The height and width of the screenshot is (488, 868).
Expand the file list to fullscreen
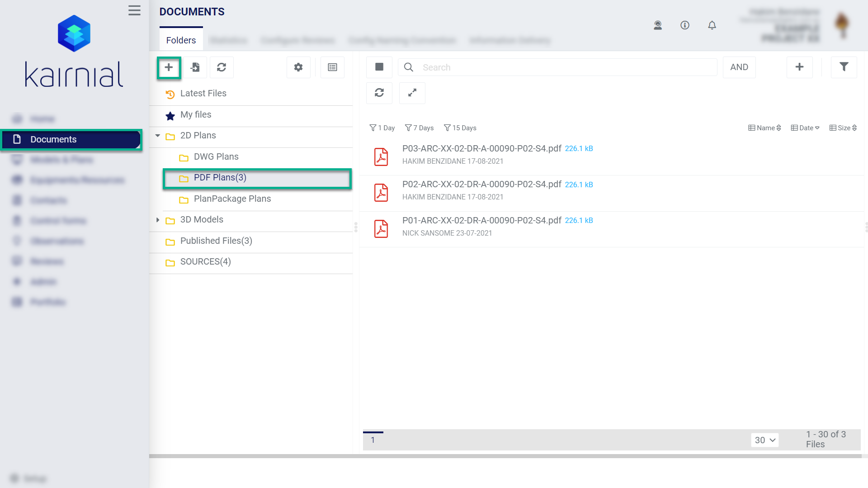[412, 93]
